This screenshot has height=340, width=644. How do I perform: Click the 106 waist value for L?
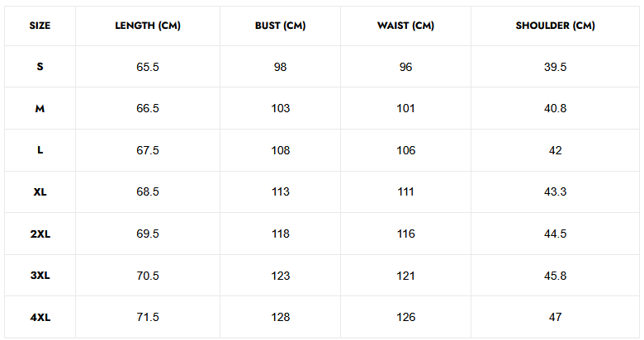tap(405, 150)
